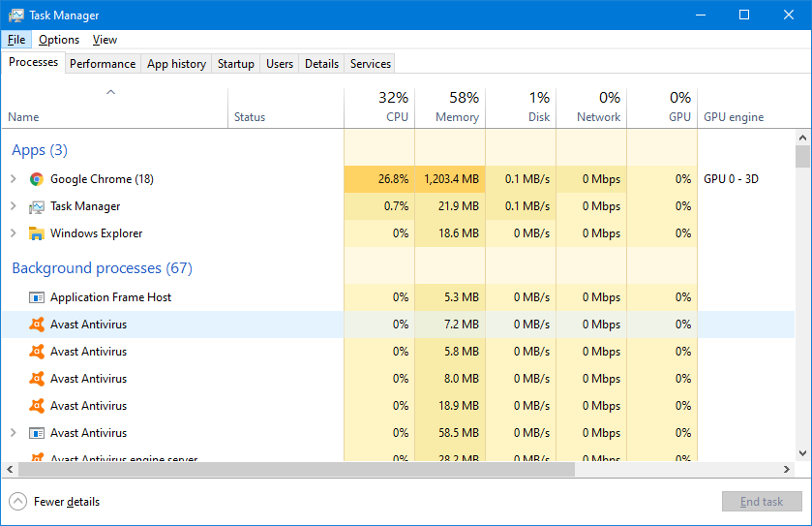Expand the Avast Antivirus 58.5 MB group
This screenshot has width=812, height=526.
point(14,433)
